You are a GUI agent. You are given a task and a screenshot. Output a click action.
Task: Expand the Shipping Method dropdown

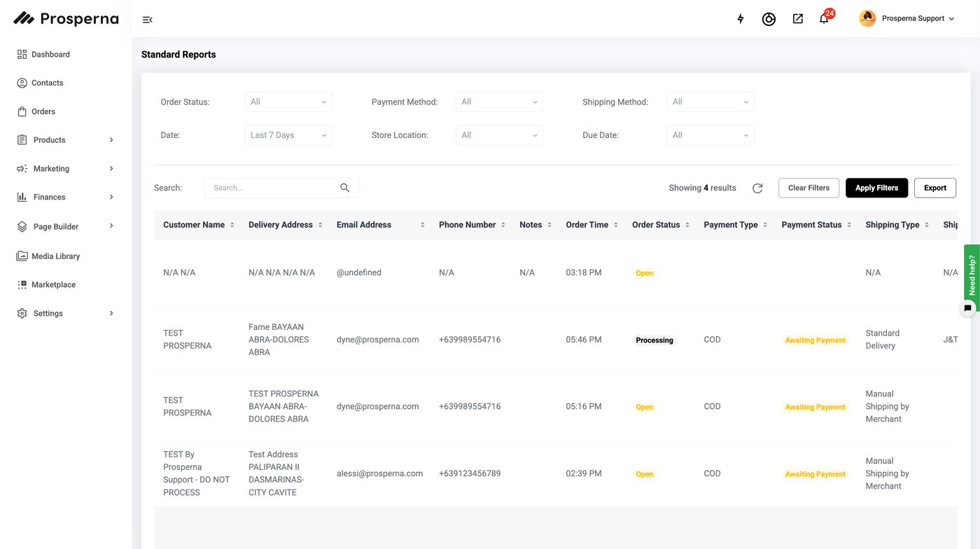(x=710, y=102)
